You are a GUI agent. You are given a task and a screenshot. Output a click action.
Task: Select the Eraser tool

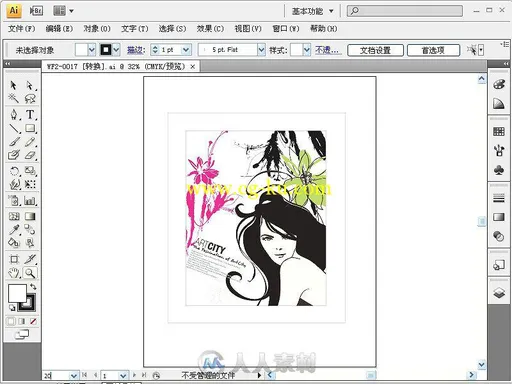pos(30,155)
